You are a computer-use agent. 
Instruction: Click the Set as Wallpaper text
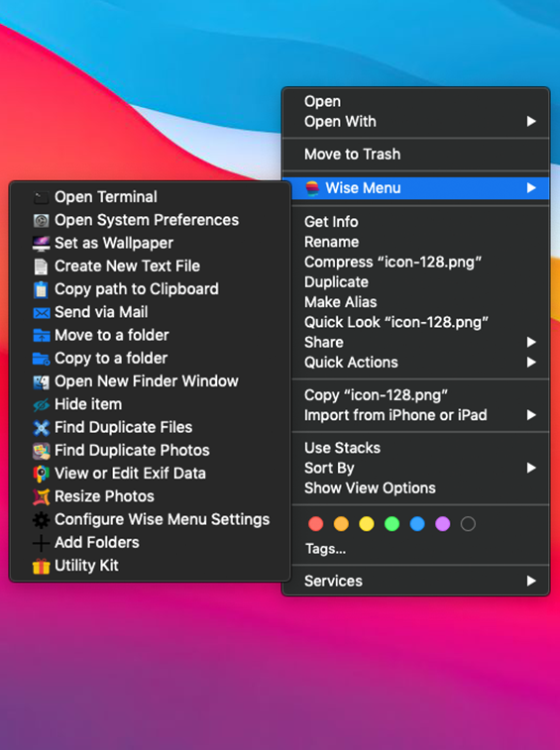click(x=114, y=243)
